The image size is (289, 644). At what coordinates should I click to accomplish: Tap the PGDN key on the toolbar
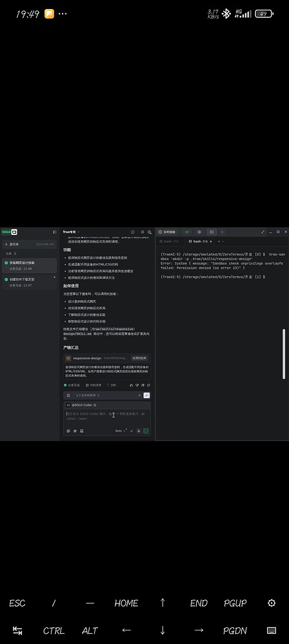tap(235, 630)
